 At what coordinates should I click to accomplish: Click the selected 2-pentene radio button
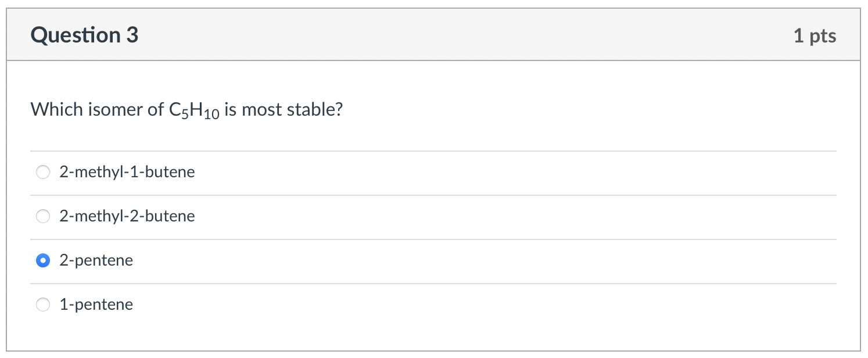[43, 261]
